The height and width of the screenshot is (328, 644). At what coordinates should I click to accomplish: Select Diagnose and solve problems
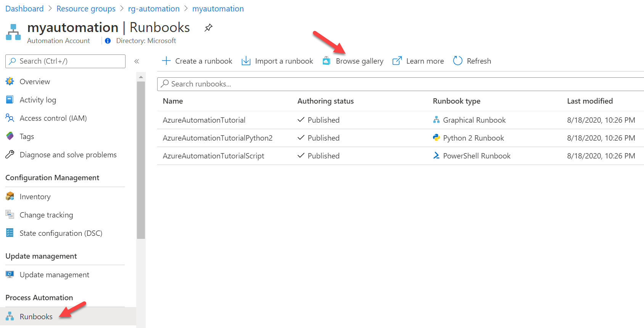(x=68, y=155)
